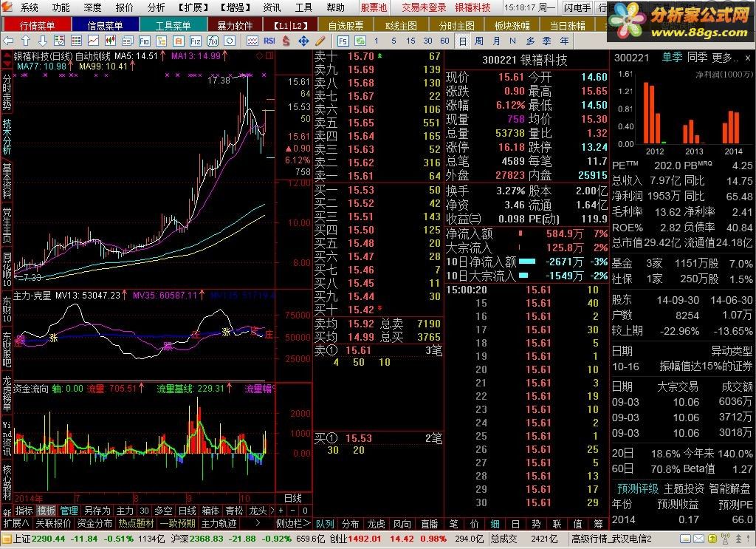Zoom in chart with + button
Image resolution: width=756 pixels, height=549 pixels.
[281, 510]
